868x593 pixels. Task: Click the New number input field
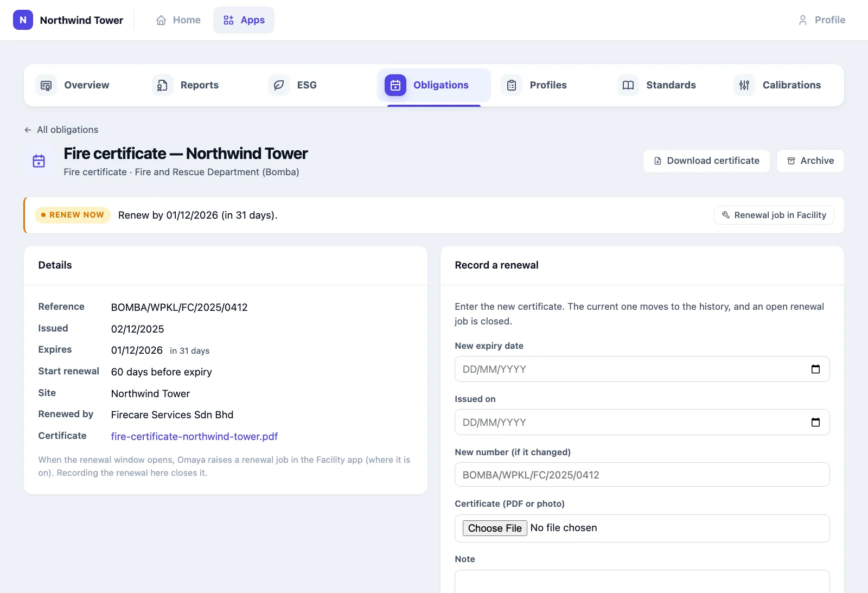(642, 475)
